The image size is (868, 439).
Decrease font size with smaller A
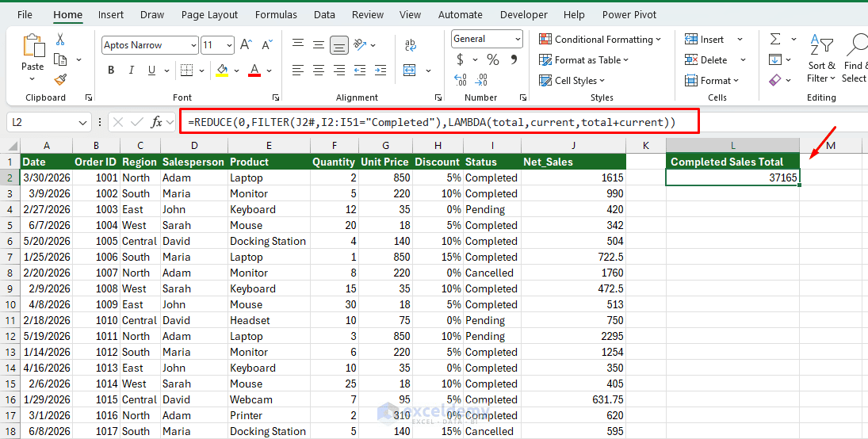[x=267, y=45]
